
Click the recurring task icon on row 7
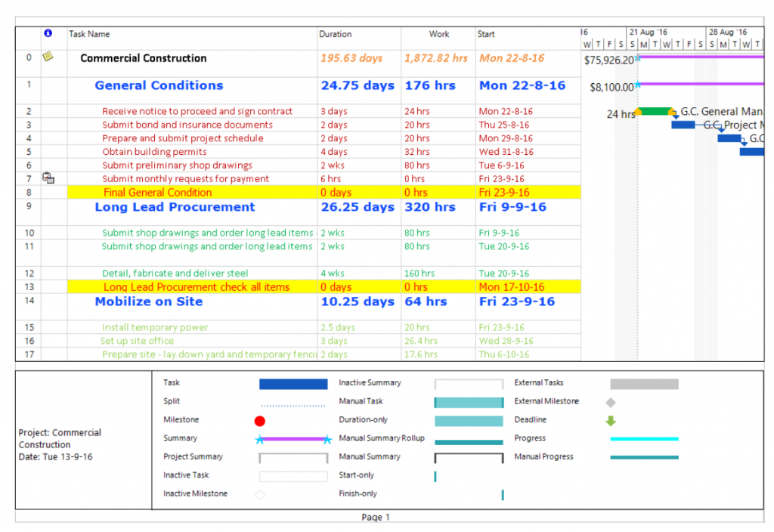click(x=48, y=178)
